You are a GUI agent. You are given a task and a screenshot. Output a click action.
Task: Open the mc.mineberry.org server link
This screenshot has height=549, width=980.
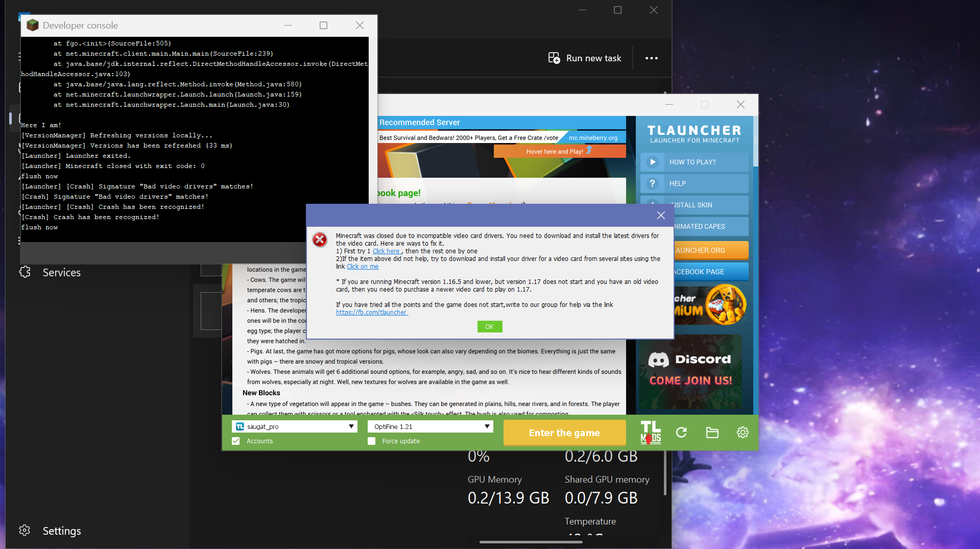593,138
